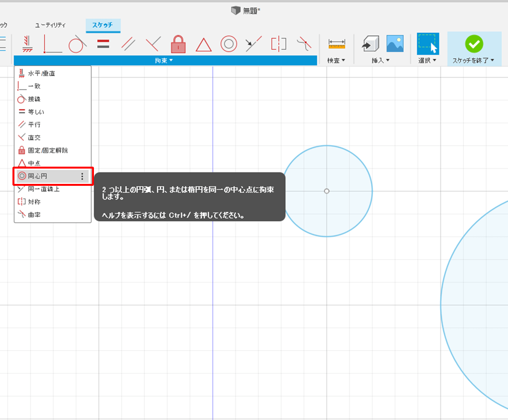Choose 水平/垂直 from the constraint menu

53,73
